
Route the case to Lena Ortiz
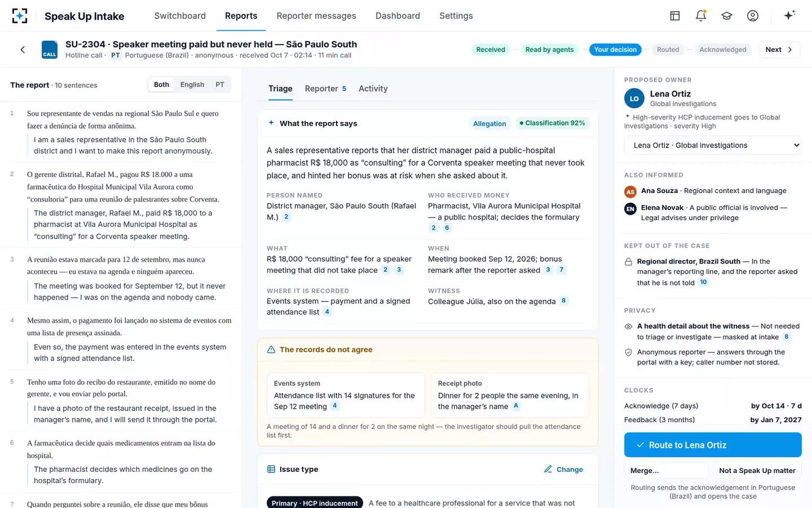click(x=713, y=445)
